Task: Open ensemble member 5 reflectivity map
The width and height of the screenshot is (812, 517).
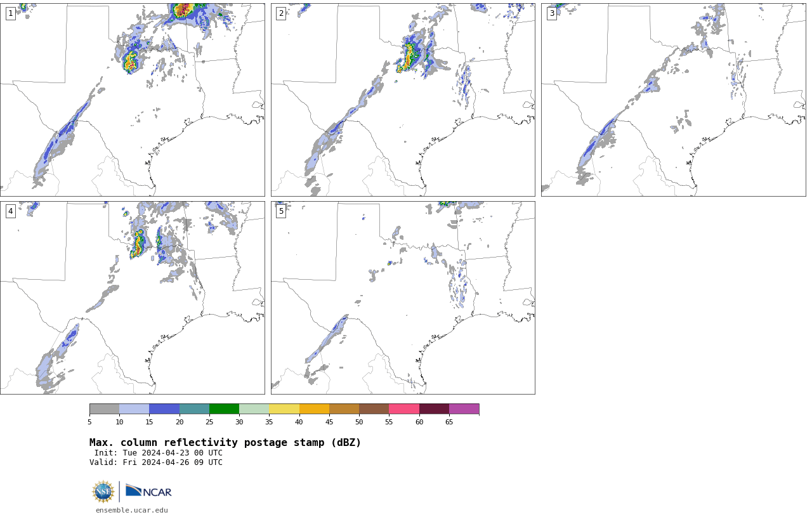Action: point(403,298)
